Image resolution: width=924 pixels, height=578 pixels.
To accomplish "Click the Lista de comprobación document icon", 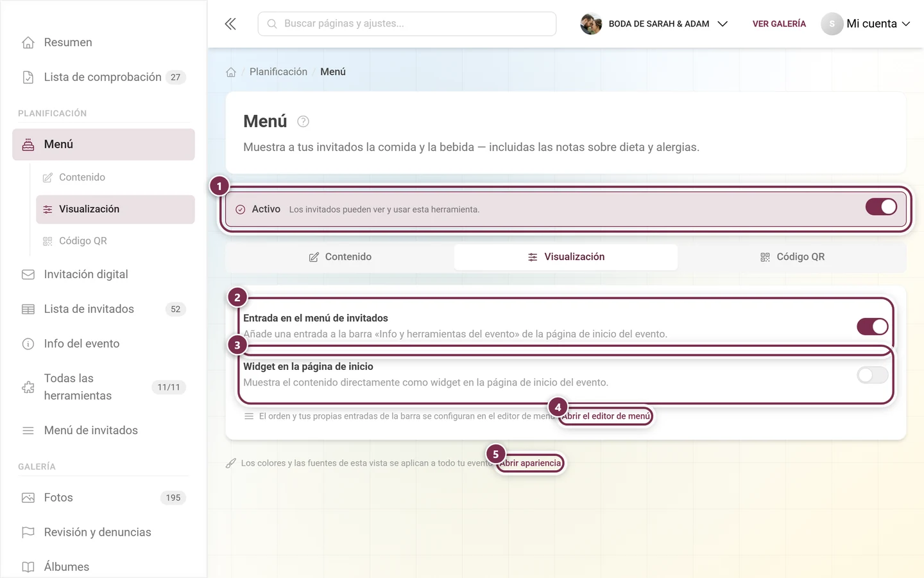I will [28, 77].
